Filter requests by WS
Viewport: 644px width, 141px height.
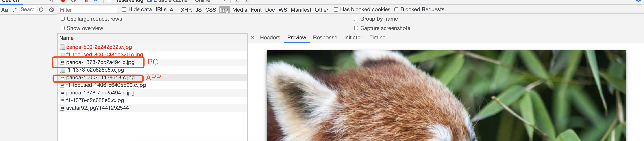283,10
